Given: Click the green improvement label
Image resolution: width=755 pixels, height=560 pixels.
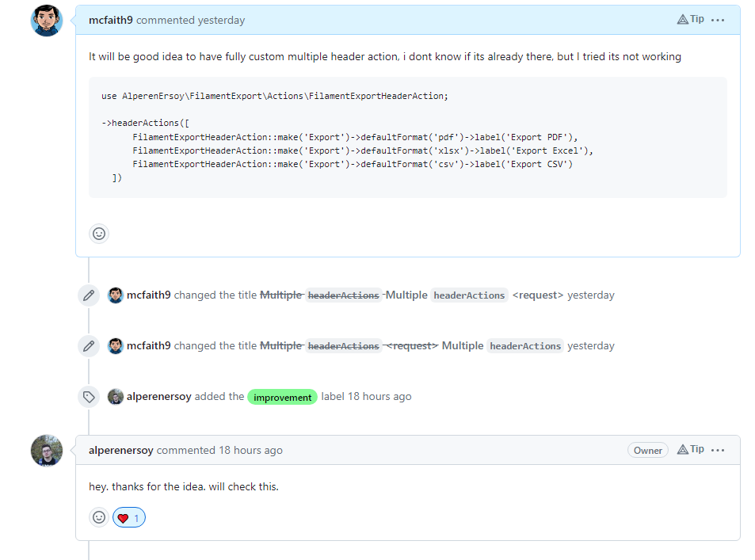Looking at the screenshot, I should (x=282, y=397).
